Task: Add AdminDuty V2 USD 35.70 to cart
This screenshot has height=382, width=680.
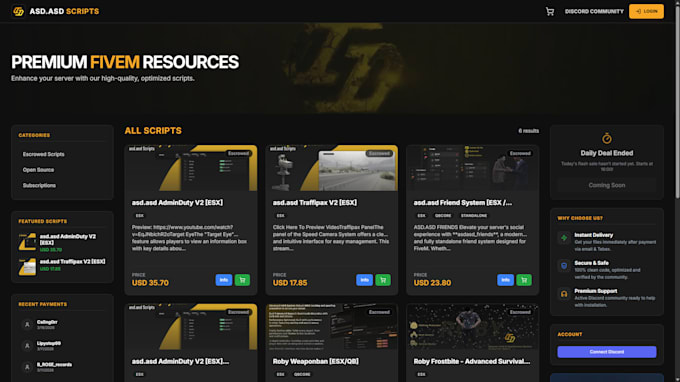Action: [x=242, y=280]
